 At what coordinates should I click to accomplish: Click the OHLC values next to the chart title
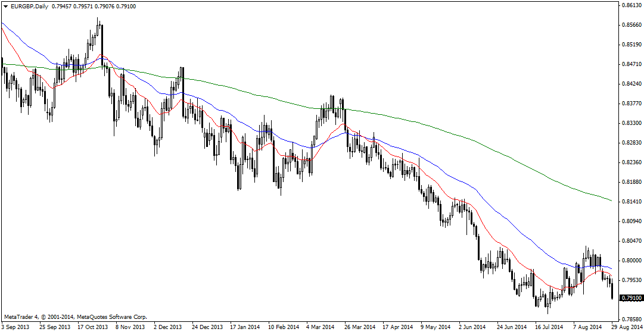(x=94, y=6)
